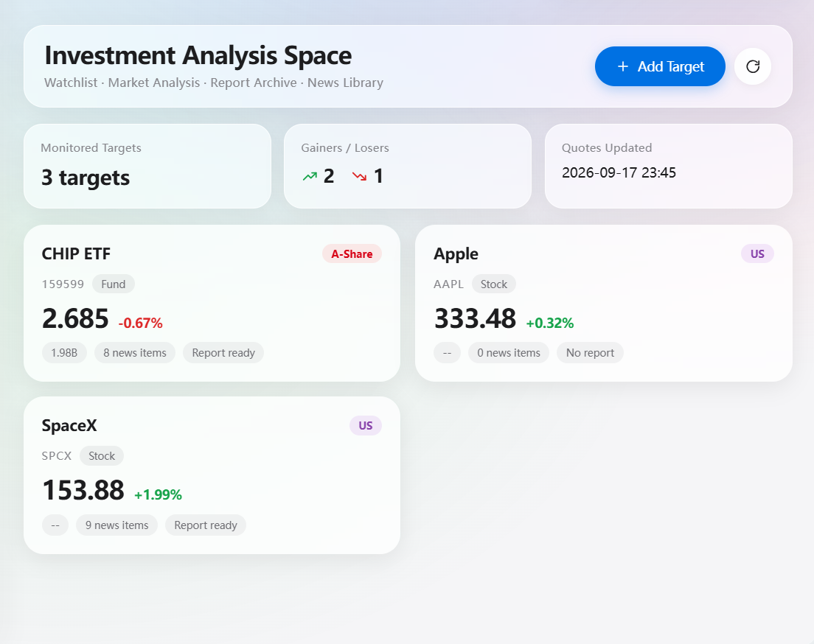
Task: Open CHIP ETF's Report ready chip
Action: [223, 353]
